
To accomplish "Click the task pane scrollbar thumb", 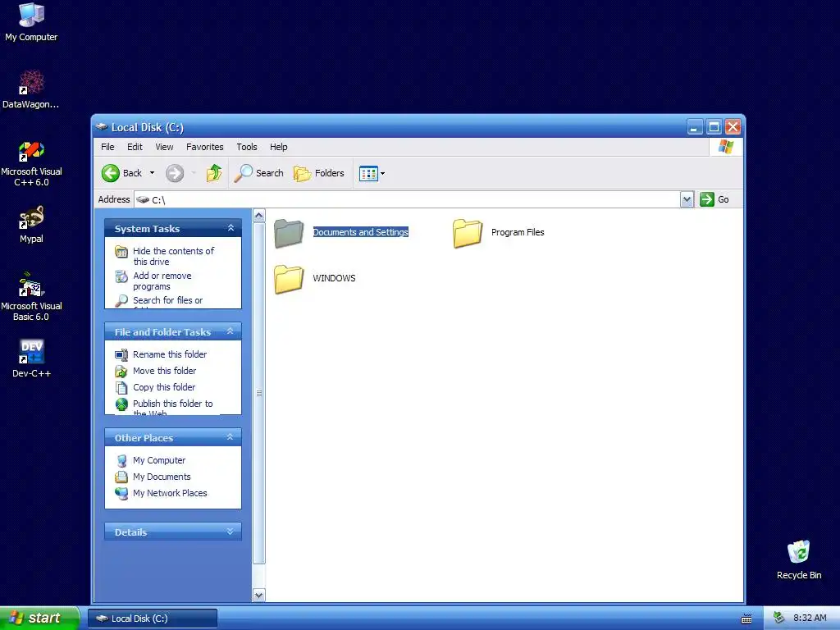I will click(258, 393).
